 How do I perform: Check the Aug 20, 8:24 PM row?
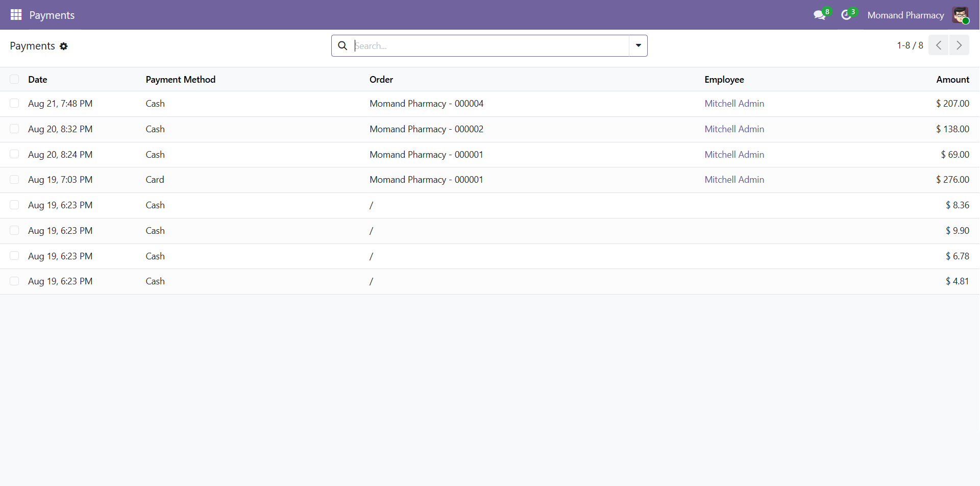[14, 154]
